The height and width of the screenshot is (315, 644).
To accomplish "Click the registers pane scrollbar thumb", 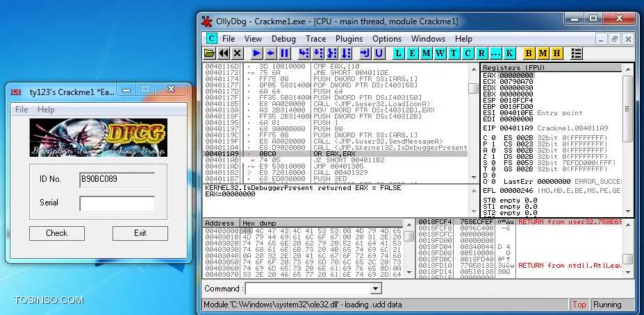I will pyautogui.click(x=627, y=109).
